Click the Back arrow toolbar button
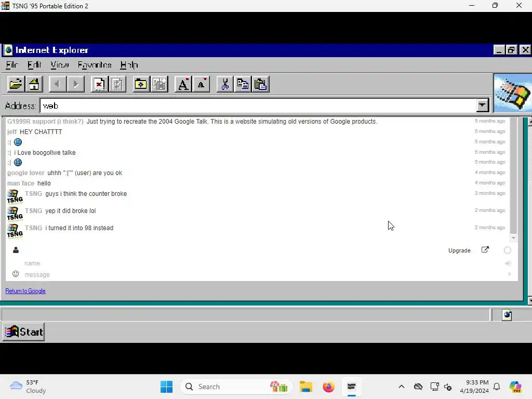 pos(57,84)
